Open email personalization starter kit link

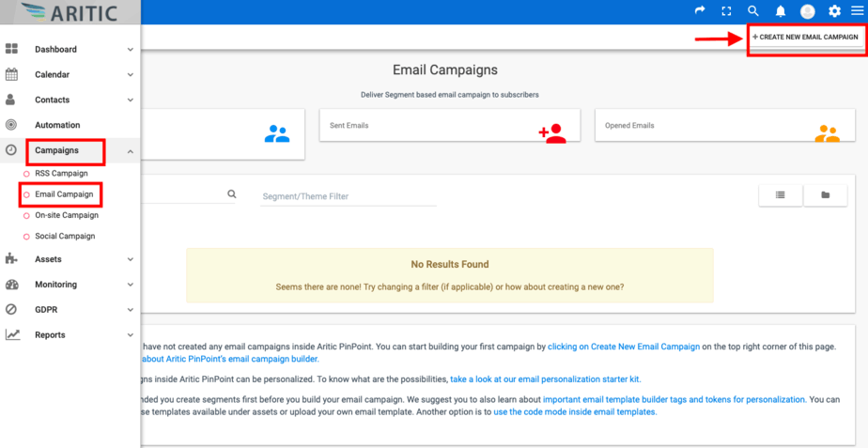point(545,379)
